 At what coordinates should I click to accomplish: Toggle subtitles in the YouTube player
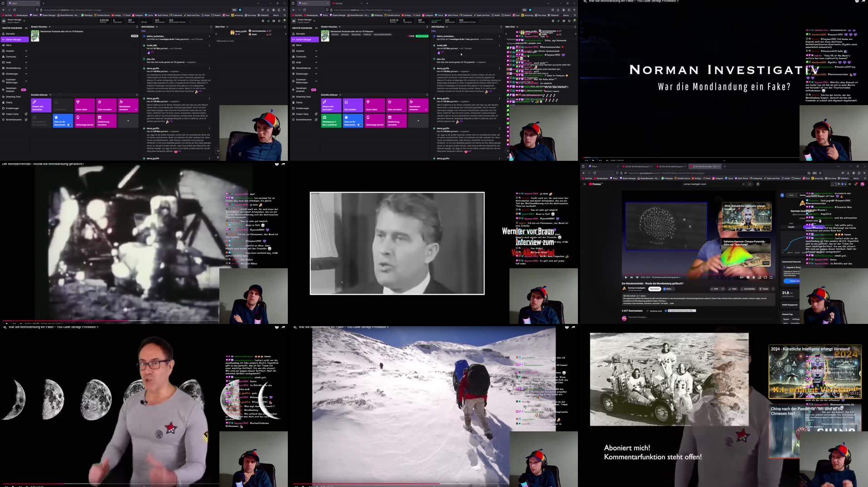point(748,277)
